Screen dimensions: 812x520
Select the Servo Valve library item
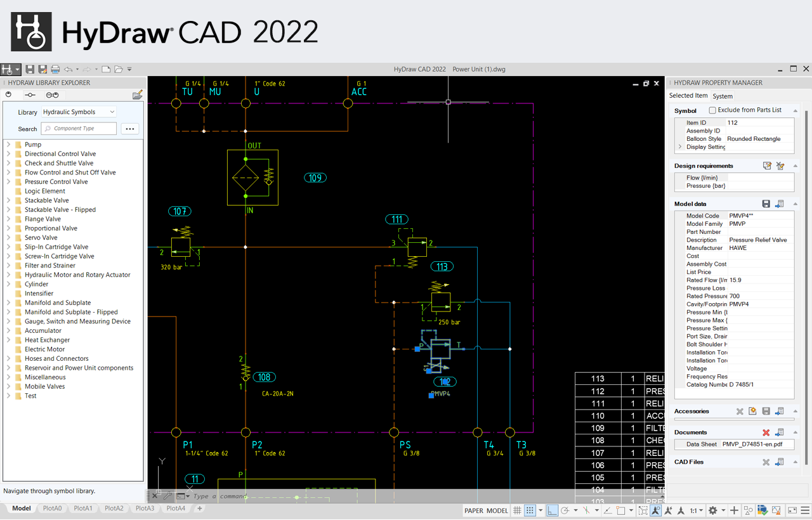(x=41, y=238)
